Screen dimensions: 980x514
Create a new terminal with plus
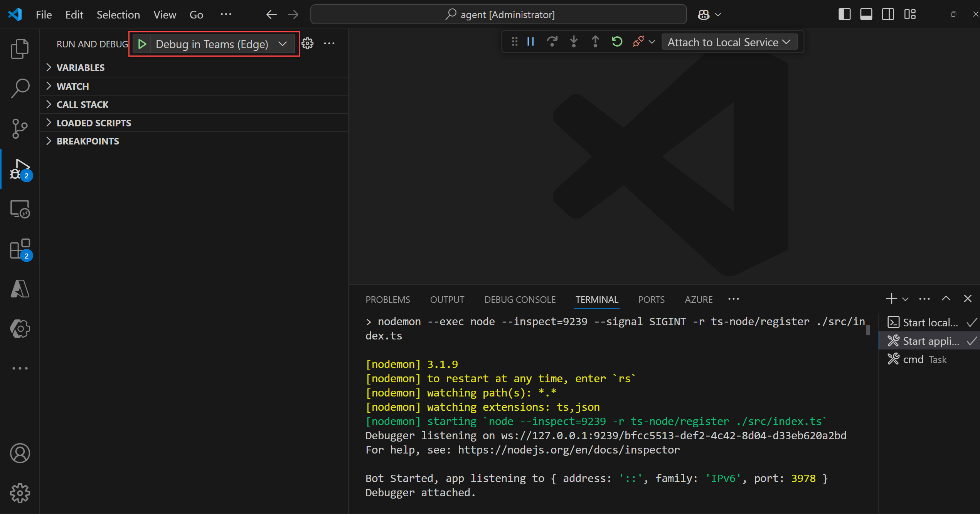point(891,299)
